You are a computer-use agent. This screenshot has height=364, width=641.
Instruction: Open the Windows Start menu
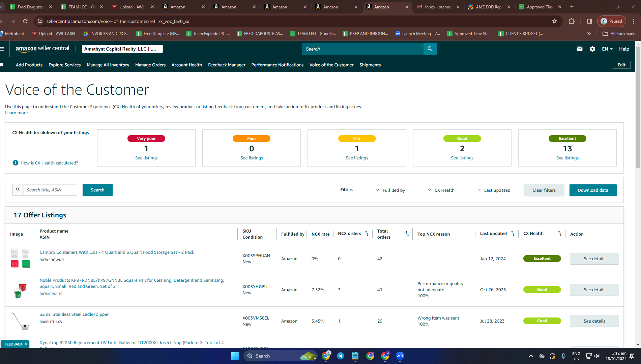pos(235,356)
